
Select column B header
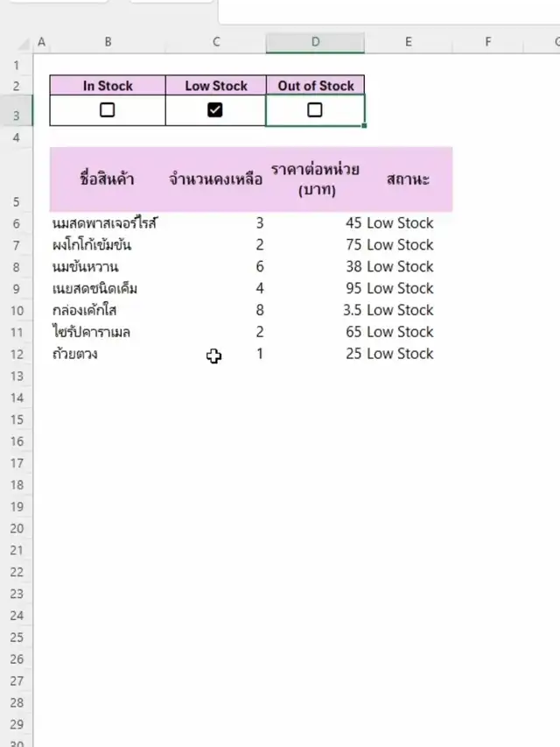[108, 42]
